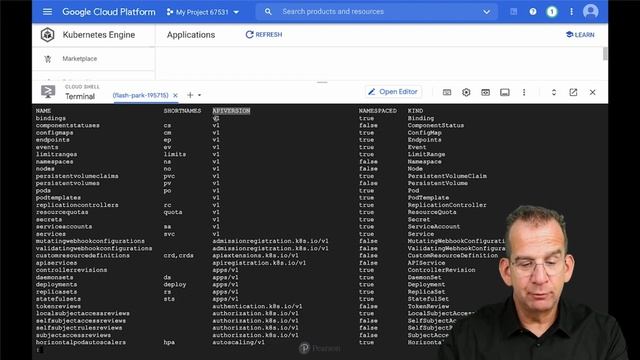Close the flash-park-195715 terminal tab
Screen dimensions: 640x360
[x=175, y=95]
